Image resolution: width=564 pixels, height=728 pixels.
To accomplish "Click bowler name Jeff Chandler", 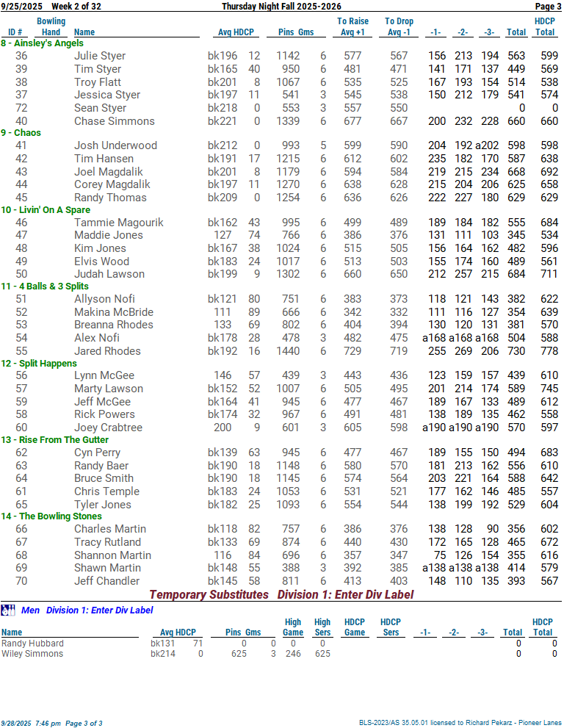I will (106, 581).
